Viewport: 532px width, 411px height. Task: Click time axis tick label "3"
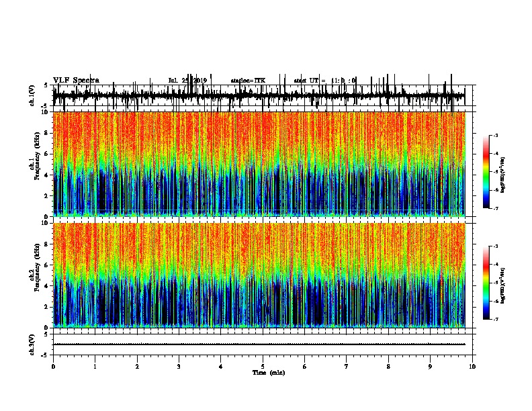tap(179, 367)
